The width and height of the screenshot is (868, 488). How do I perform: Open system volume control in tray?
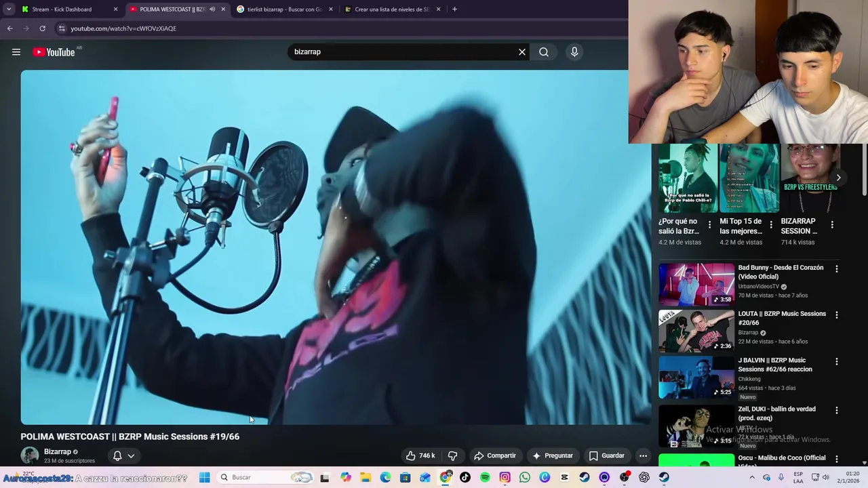[x=826, y=477]
